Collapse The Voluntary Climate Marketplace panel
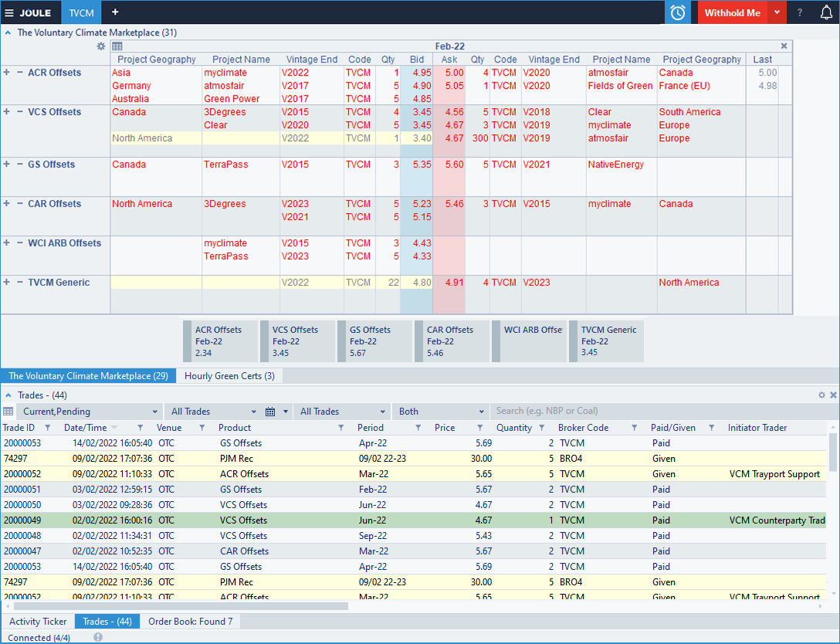The image size is (840, 644). pos(8,32)
